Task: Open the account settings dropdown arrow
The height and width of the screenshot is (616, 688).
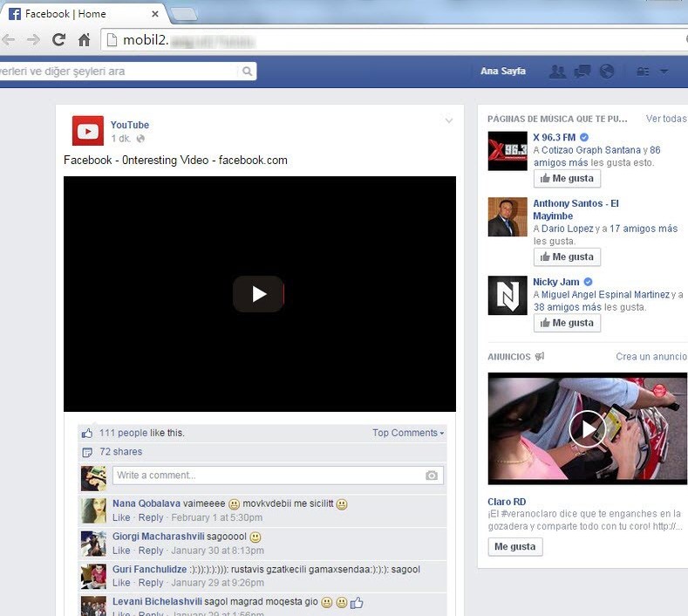Action: point(664,72)
